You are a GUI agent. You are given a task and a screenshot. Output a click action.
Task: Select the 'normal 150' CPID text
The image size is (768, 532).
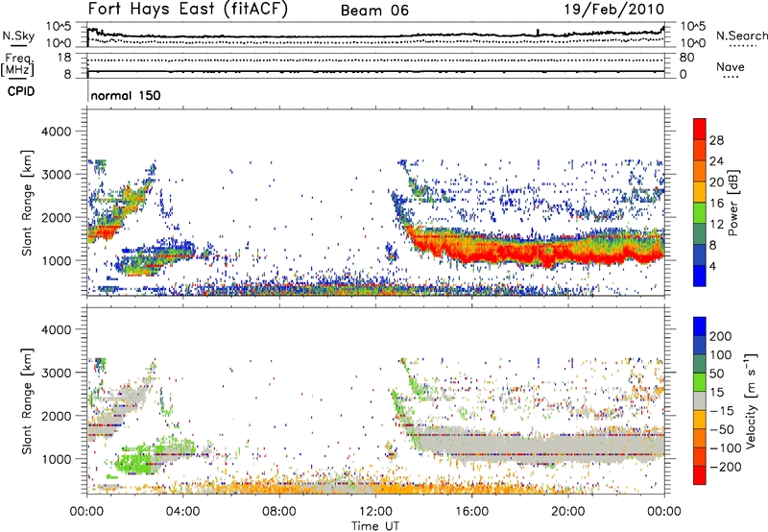(126, 95)
